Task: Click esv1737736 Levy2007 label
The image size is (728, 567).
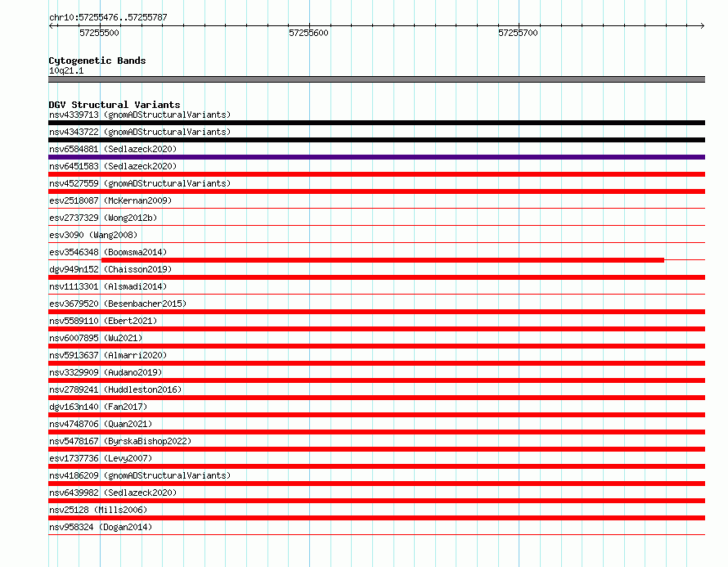Action: [101, 458]
